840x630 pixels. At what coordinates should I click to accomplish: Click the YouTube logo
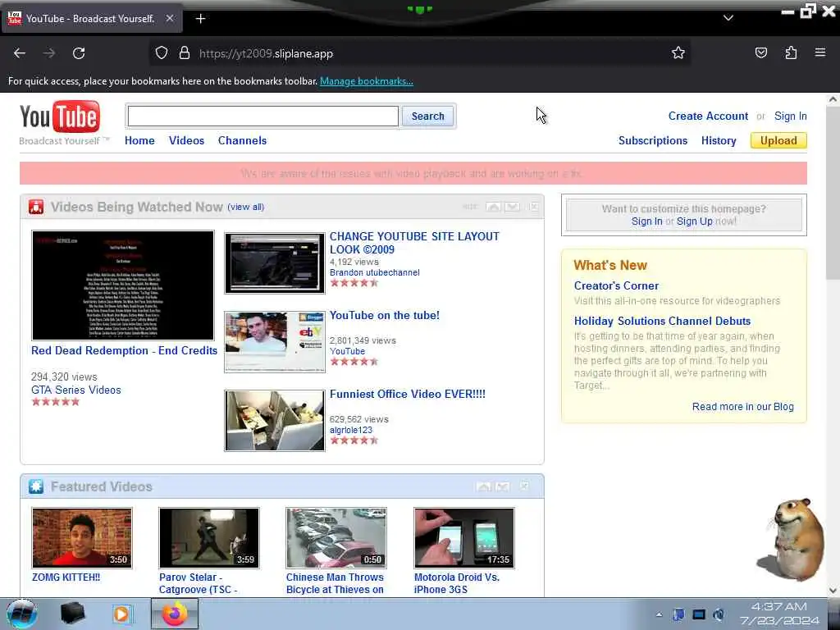(59, 116)
